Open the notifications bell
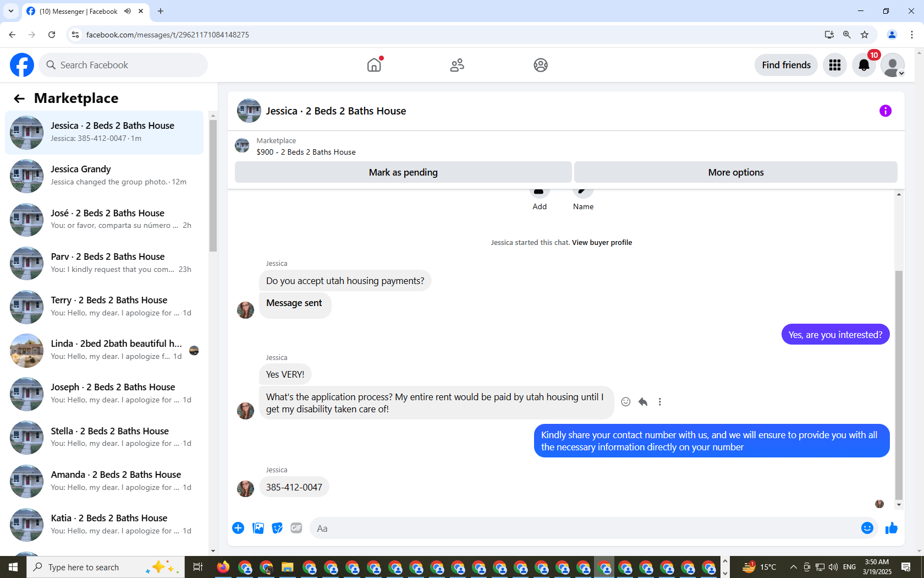 click(864, 65)
